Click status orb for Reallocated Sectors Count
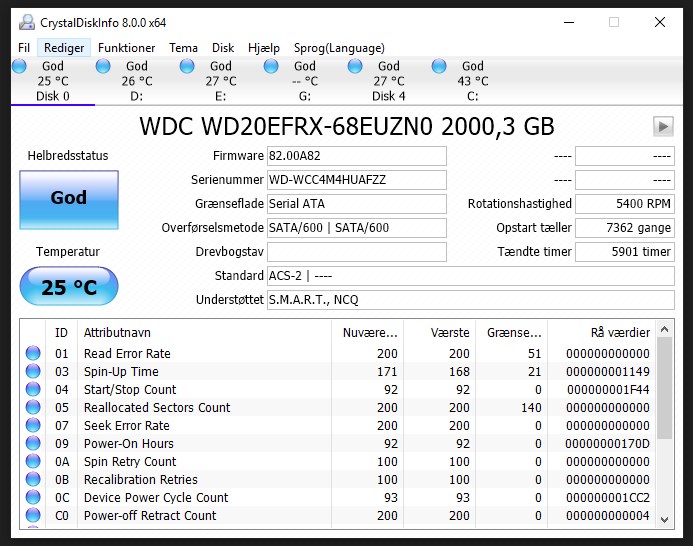This screenshot has width=693, height=546. [33, 407]
